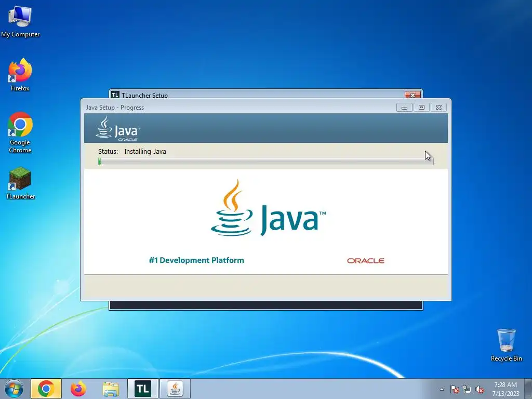Open the muted volume tray icon
The width and height of the screenshot is (532, 399).
(480, 389)
